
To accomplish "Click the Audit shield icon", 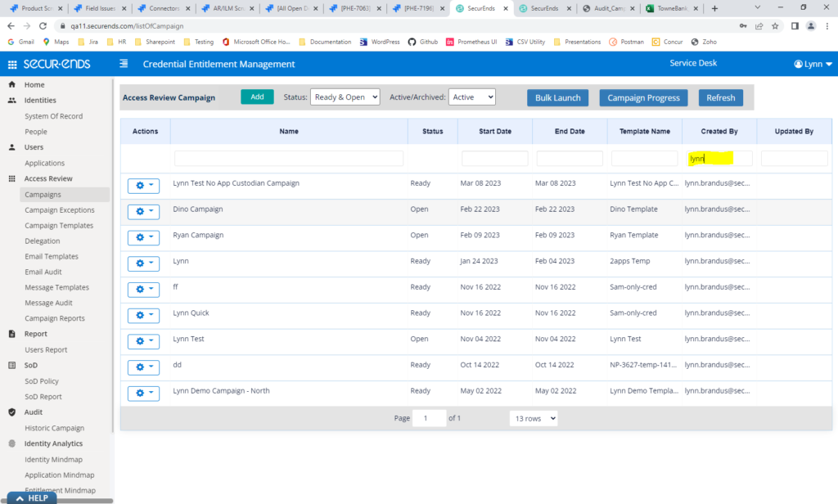I will pos(11,412).
